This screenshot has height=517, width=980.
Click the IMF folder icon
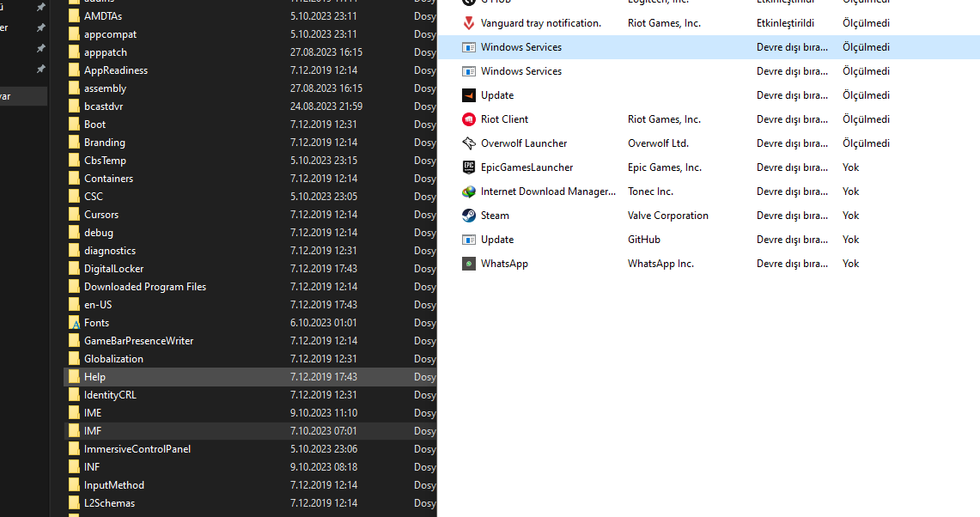point(75,431)
